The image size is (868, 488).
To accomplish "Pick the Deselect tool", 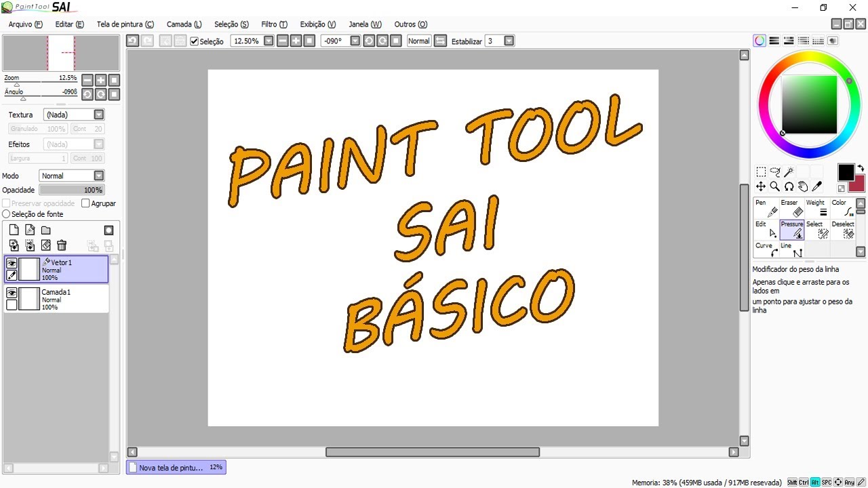I will pyautogui.click(x=842, y=230).
